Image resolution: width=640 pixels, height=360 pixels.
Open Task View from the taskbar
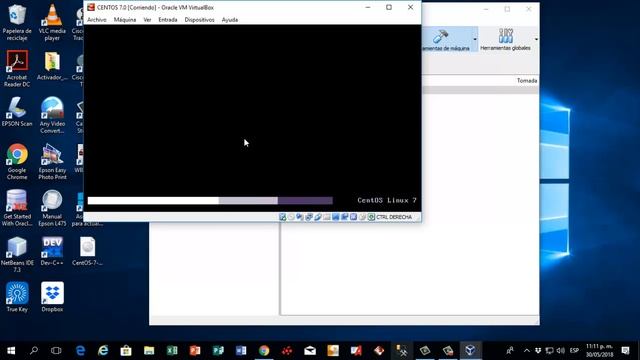(x=56, y=350)
